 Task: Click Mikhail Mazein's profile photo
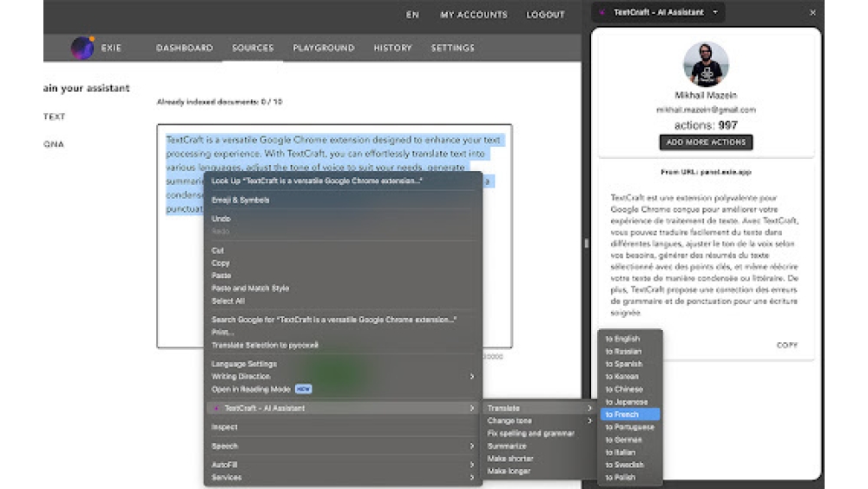(x=706, y=64)
